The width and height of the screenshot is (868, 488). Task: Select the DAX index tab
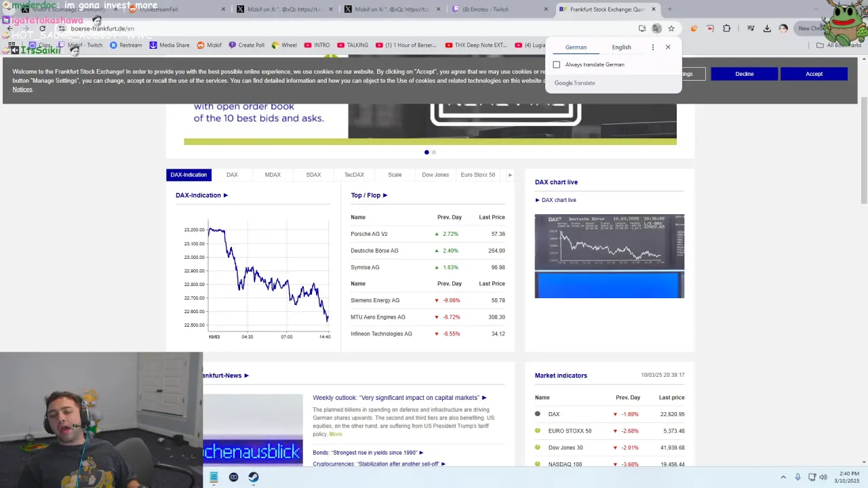pyautogui.click(x=232, y=175)
